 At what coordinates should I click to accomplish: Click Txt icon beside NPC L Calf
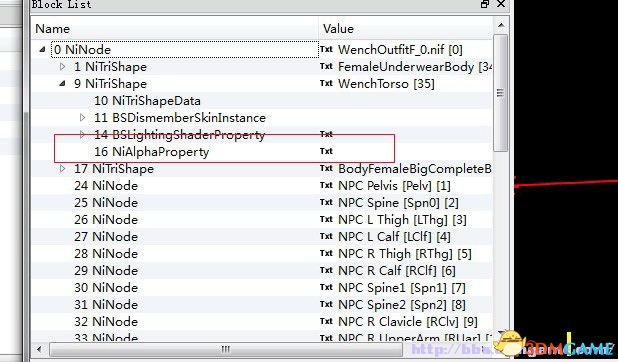point(326,236)
